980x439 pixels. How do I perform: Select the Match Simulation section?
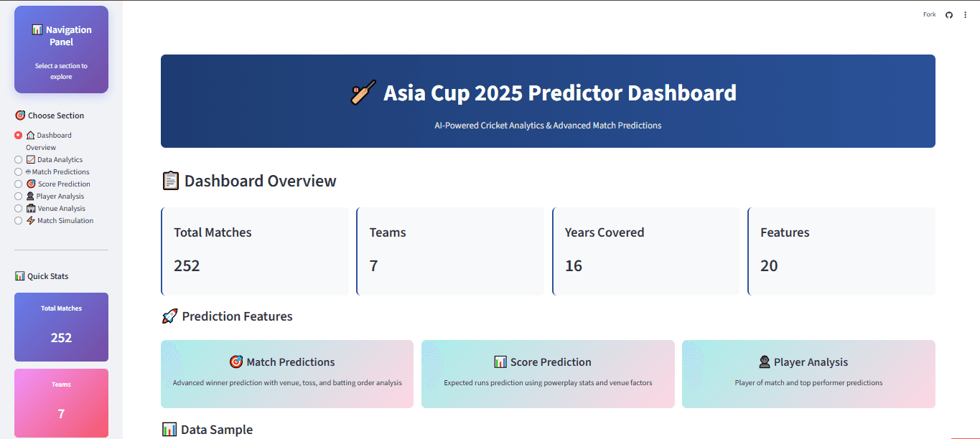click(17, 220)
